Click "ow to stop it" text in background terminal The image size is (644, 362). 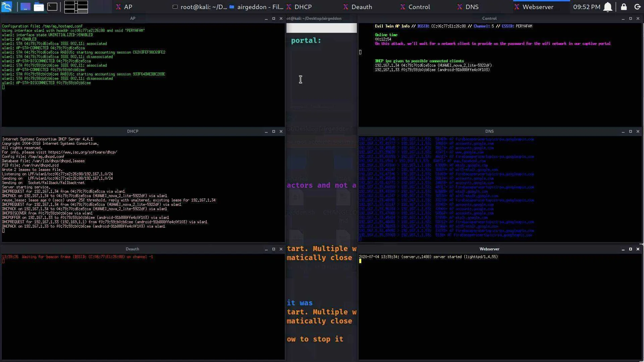[315, 339]
